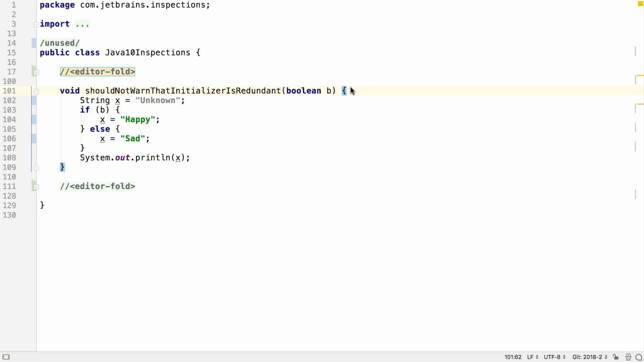Click the Hector inspection highlighting icon in status bar

click(x=628, y=357)
